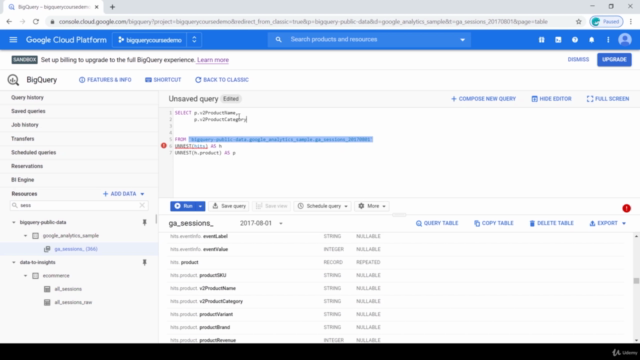640x360 pixels.
Task: Activate Cloud Shell icon
Action: (x=558, y=40)
